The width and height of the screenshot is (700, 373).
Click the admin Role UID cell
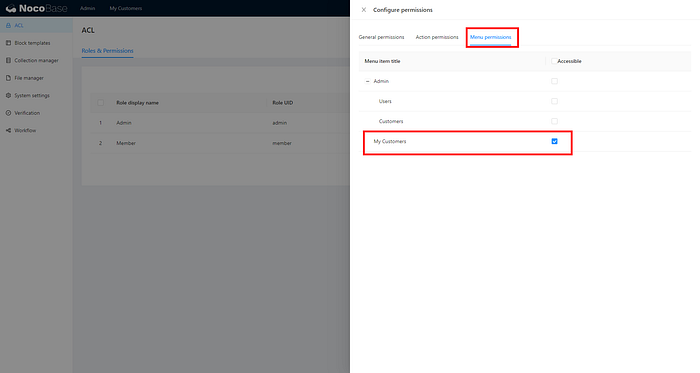279,123
